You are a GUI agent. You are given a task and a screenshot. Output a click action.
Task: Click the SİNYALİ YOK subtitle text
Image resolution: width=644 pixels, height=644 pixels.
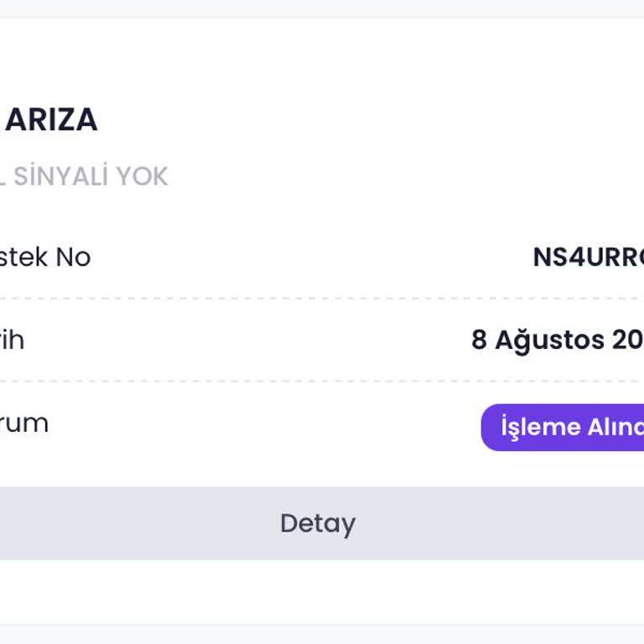pyautogui.click(x=90, y=176)
